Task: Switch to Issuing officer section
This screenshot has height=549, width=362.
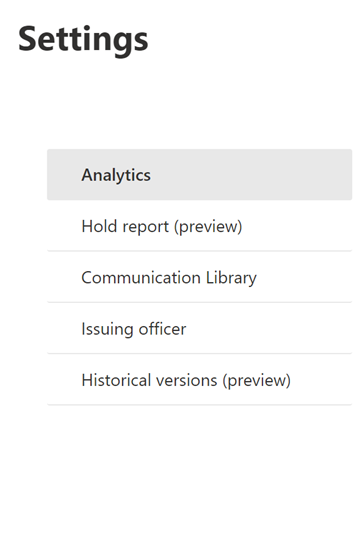Action: 200,328
